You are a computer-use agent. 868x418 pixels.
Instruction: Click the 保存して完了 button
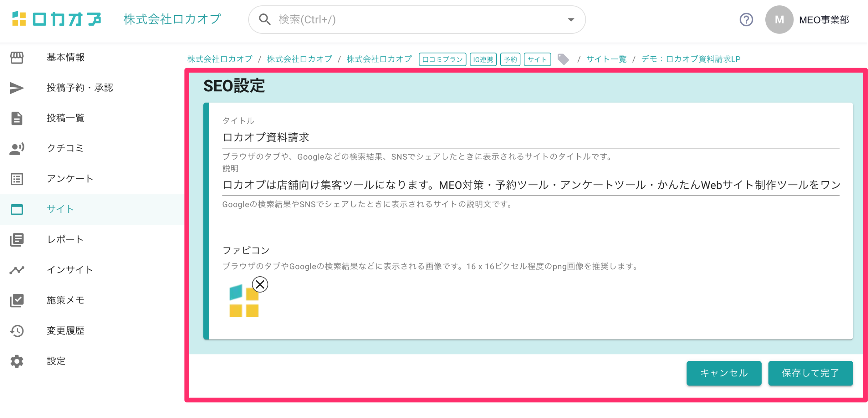(x=810, y=373)
